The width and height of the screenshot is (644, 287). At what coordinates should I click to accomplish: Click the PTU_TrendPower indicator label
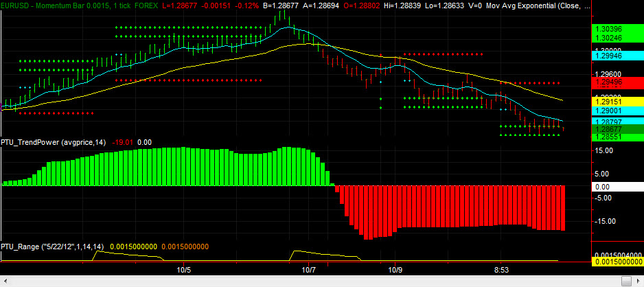point(54,143)
